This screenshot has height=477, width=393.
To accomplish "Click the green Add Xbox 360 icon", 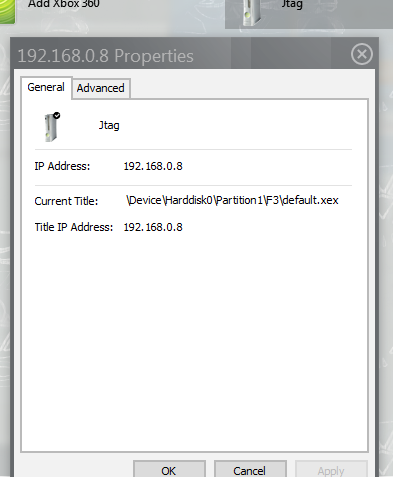I will coord(7,12).
